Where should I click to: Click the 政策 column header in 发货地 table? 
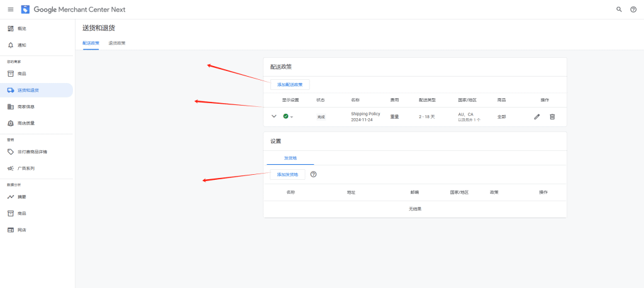click(x=494, y=192)
